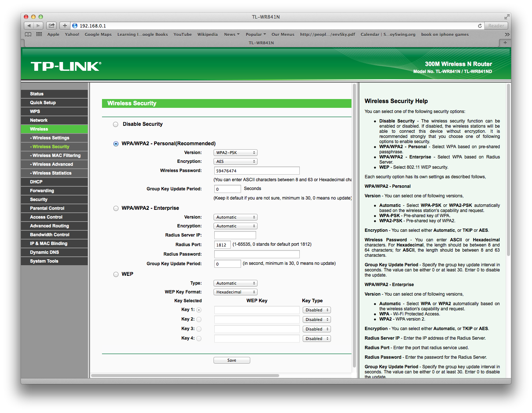This screenshot has width=532, height=413.
Task: Click the help pane vertical scrollbar
Action: [x=509, y=170]
